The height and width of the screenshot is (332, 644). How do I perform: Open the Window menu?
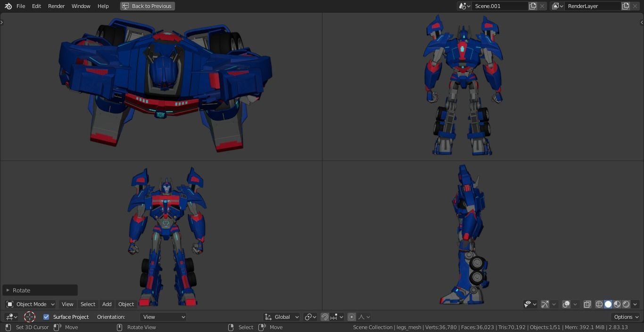pyautogui.click(x=81, y=6)
